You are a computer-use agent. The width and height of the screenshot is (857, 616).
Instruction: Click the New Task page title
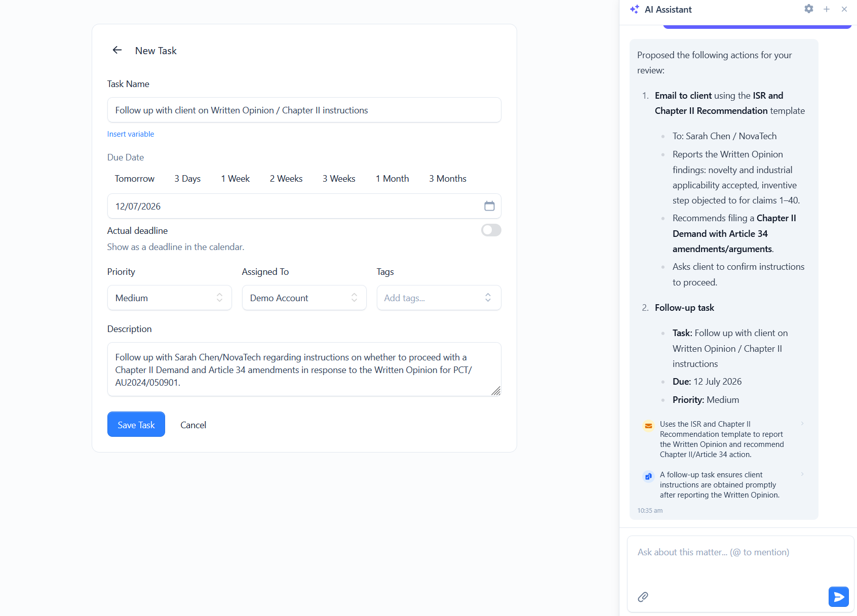point(156,51)
